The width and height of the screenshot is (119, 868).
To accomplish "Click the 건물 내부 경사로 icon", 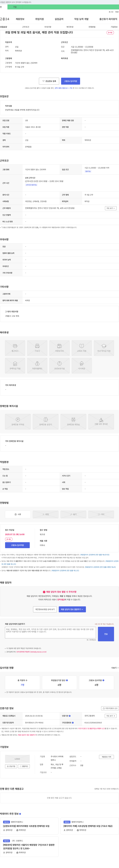I will 101,422.
